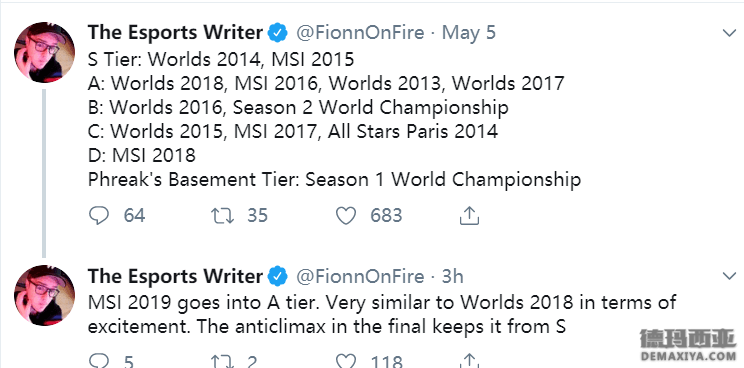Share the MSI 2019 tweet

pyautogui.click(x=469, y=361)
